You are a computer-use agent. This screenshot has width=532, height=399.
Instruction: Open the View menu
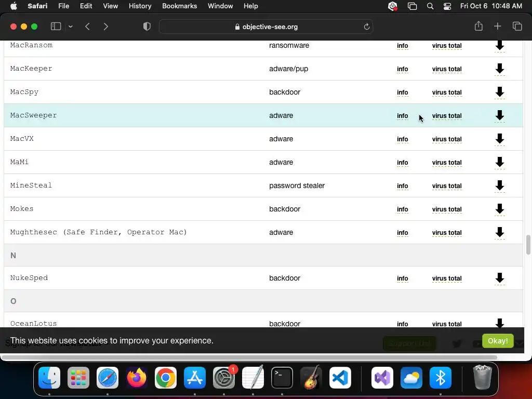coord(110,6)
